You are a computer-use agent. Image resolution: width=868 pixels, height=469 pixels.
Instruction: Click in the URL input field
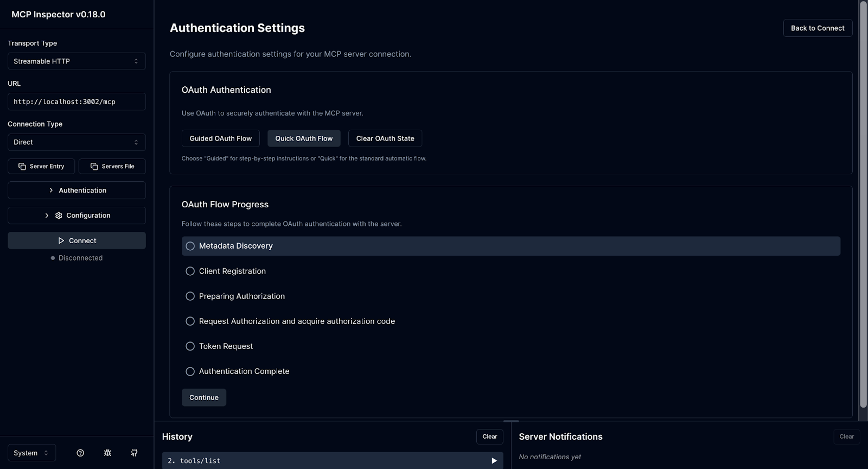(76, 102)
